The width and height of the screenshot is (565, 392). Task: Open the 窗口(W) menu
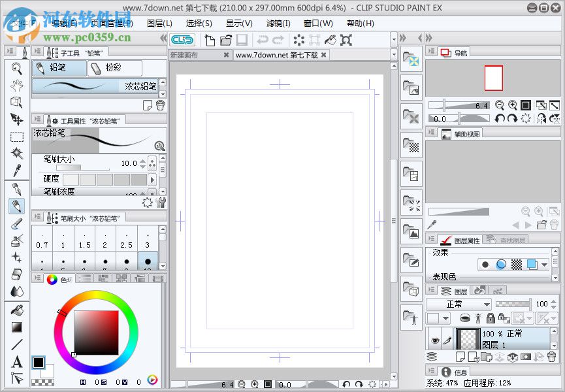coord(318,23)
